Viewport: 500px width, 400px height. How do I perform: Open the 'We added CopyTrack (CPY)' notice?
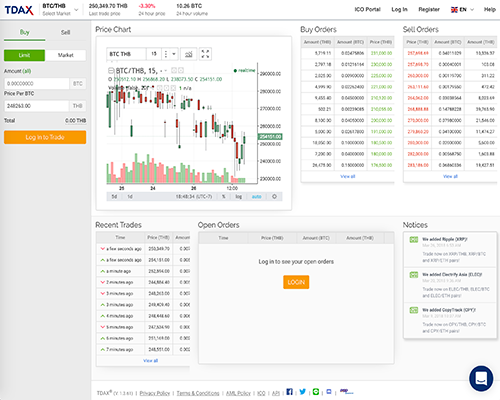pos(450,320)
